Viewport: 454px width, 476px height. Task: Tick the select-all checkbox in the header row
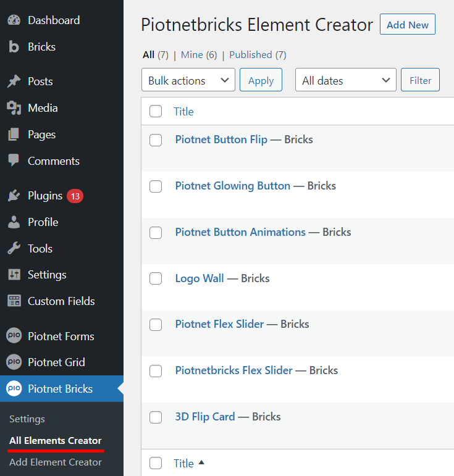point(156,111)
